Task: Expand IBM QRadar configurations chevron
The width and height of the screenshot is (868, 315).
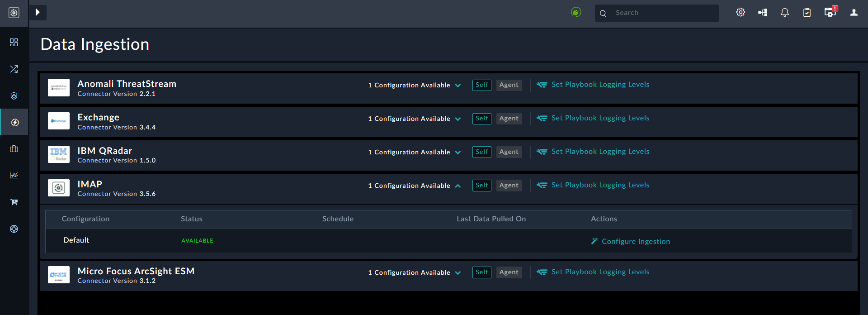Action: (x=458, y=153)
